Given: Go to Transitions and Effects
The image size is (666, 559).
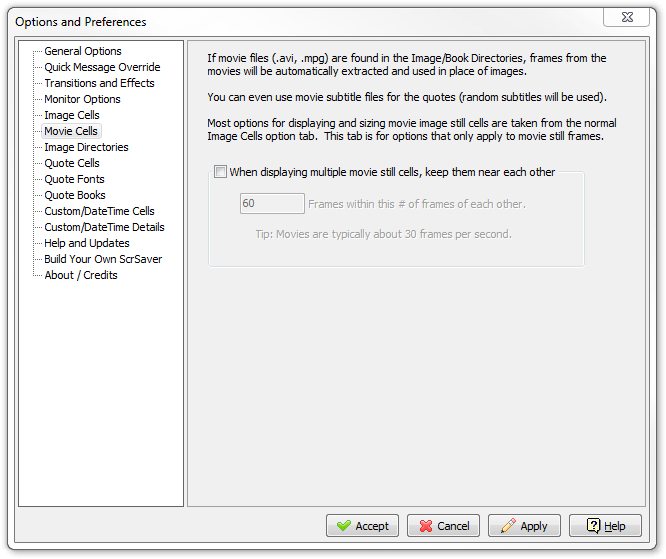Looking at the screenshot, I should (99, 83).
